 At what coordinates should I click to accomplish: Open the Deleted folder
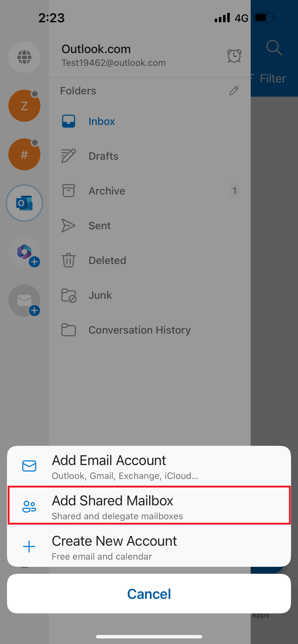(x=107, y=261)
